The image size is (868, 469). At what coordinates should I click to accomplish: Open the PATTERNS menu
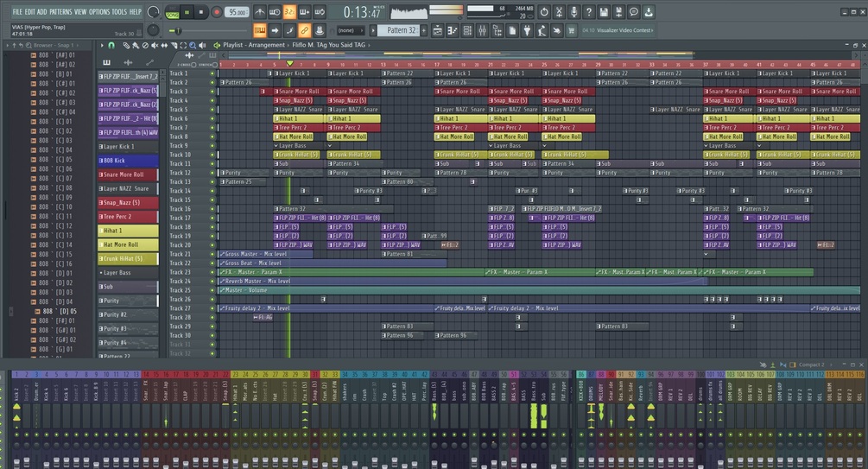[x=60, y=11]
